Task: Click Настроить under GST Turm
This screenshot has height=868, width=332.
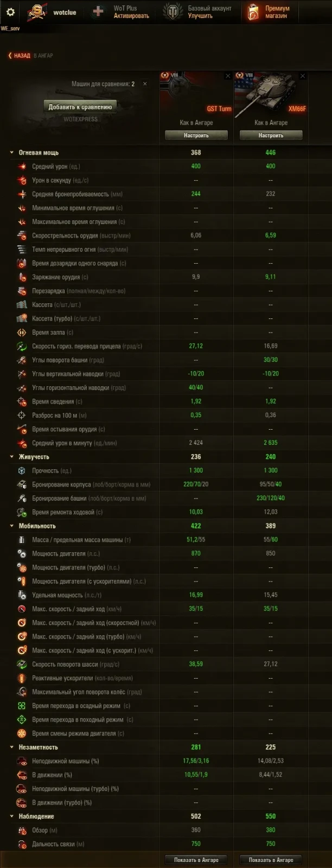Action: click(x=196, y=135)
